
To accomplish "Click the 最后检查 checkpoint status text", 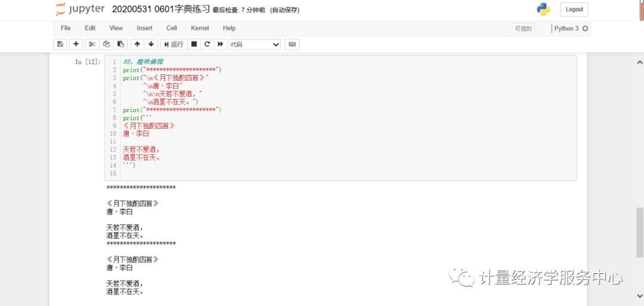I will [x=240, y=10].
